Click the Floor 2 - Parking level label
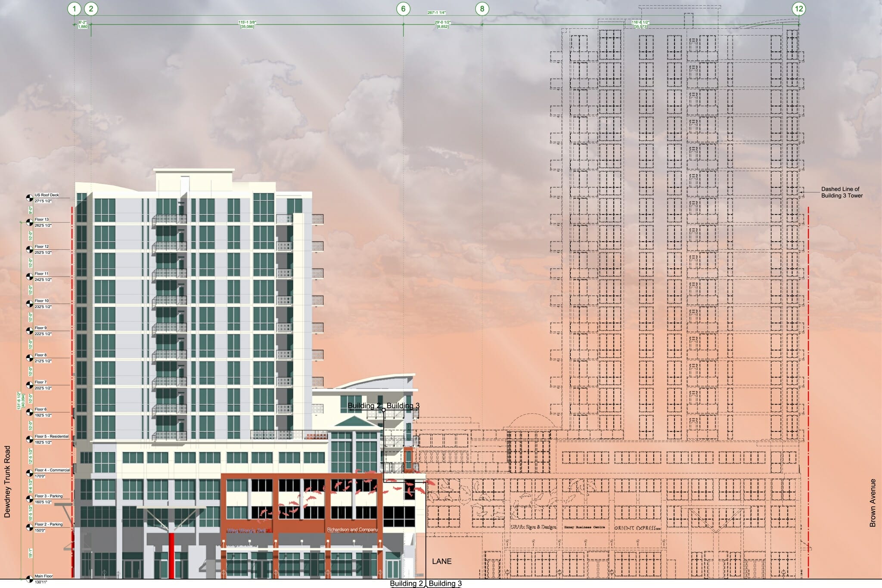Image resolution: width=882 pixels, height=588 pixels. (x=48, y=524)
